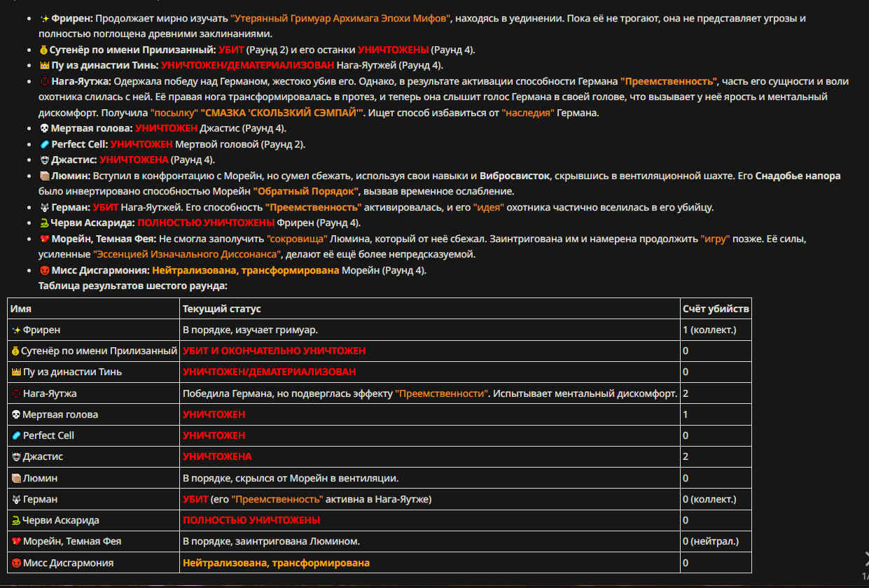Image resolution: width=869 pixels, height=588 pixels.
Task: Click the Счёт убийств column header
Action: 716,309
